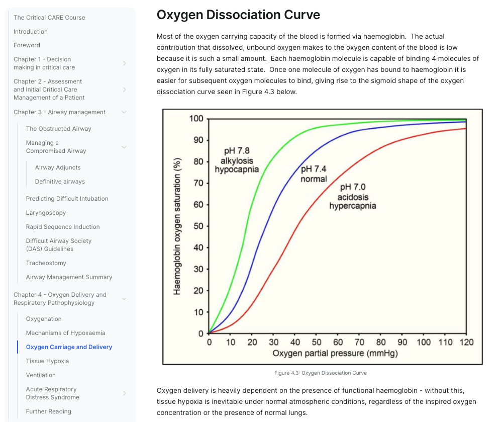Open Difficult Airway Society (DAS) Guidelines

tap(58, 245)
